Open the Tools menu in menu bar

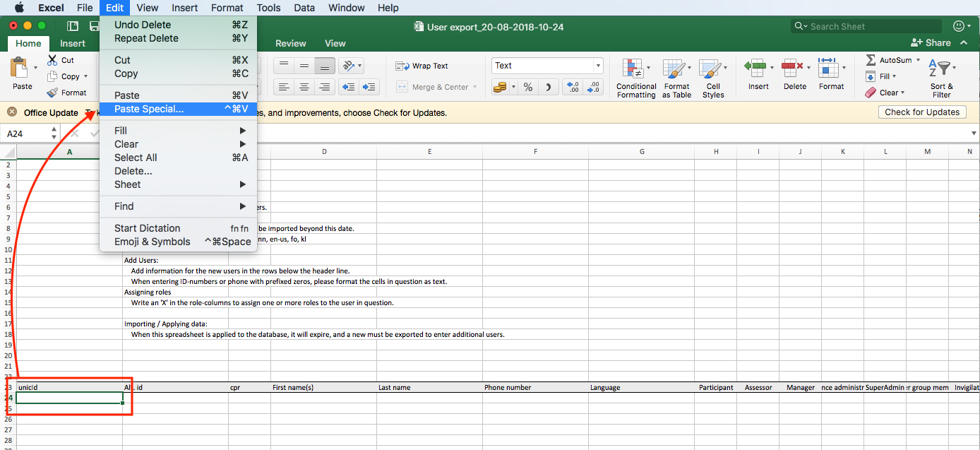(268, 8)
